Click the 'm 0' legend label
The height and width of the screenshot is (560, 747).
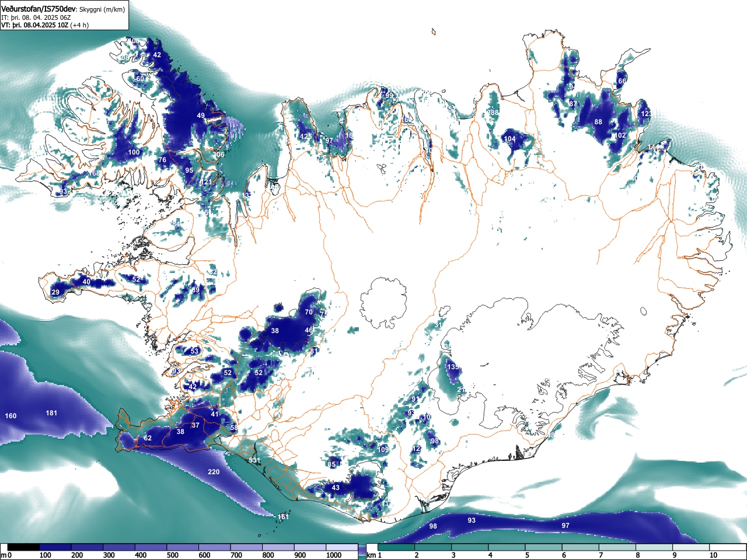point(6,555)
